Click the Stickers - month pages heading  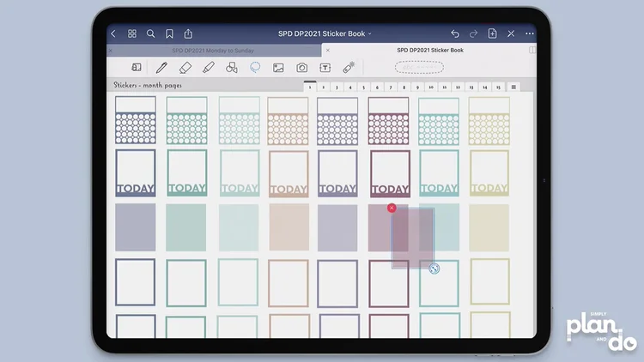pyautogui.click(x=148, y=85)
